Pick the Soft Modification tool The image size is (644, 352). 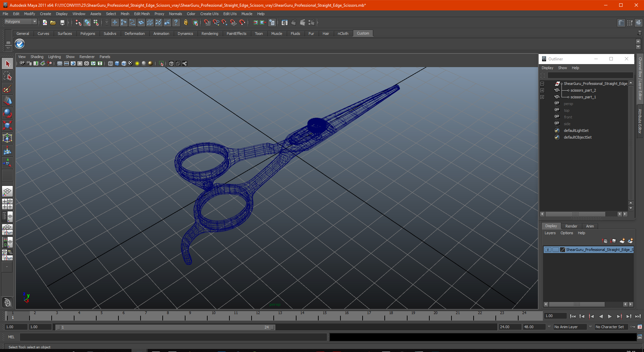[7, 150]
